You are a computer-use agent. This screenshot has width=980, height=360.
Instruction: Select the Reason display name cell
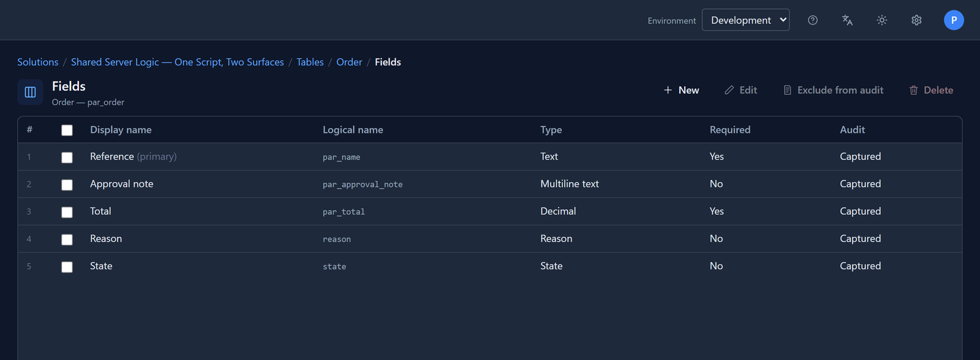tap(106, 239)
